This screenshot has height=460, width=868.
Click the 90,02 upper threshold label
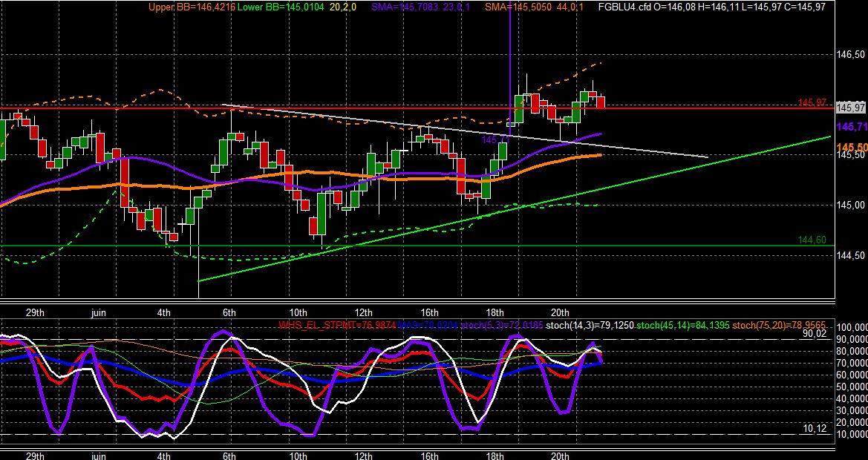coord(815,333)
